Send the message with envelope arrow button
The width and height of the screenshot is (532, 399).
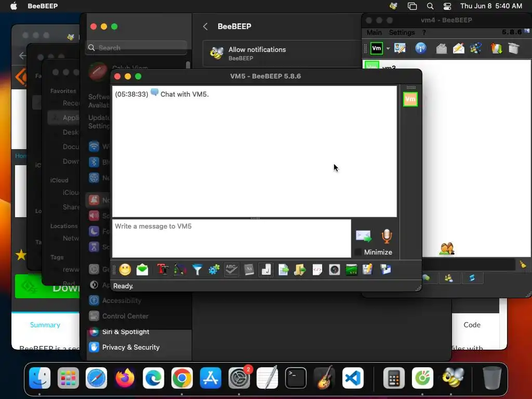click(364, 236)
